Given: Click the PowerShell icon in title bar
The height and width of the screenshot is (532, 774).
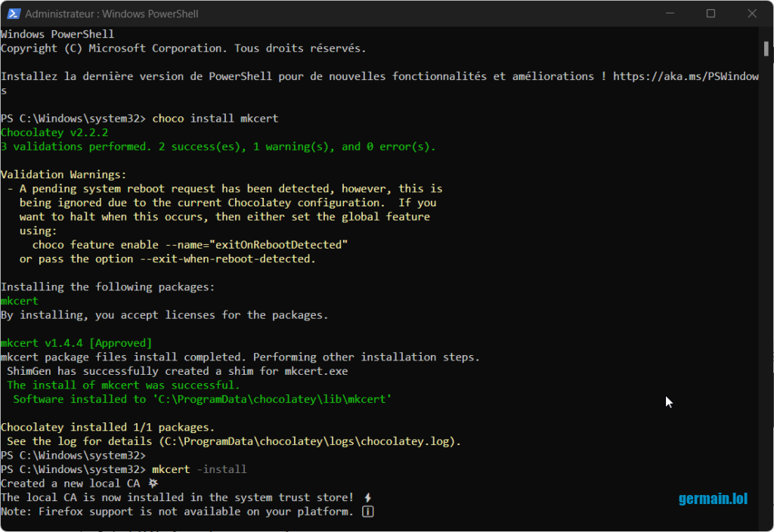Looking at the screenshot, I should point(12,14).
